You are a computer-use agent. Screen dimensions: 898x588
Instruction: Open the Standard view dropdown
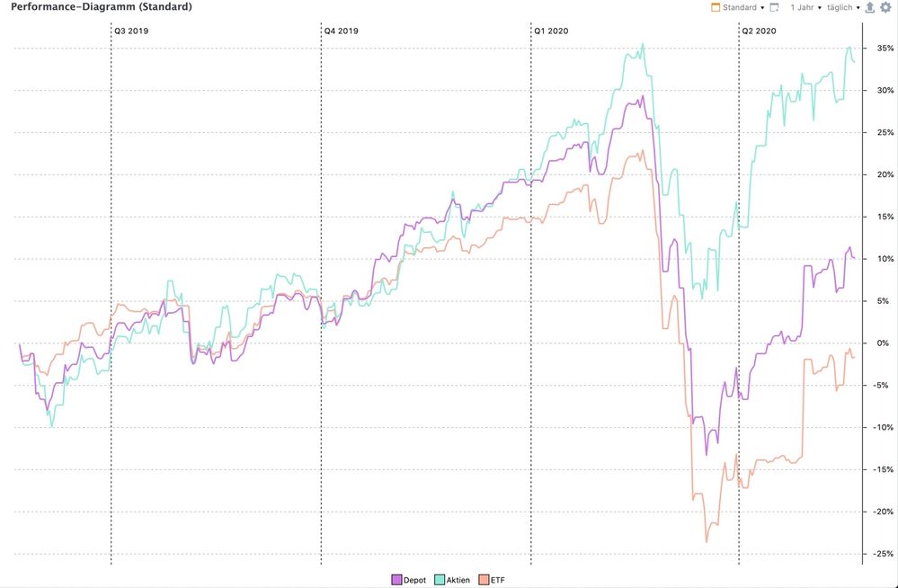762,7
